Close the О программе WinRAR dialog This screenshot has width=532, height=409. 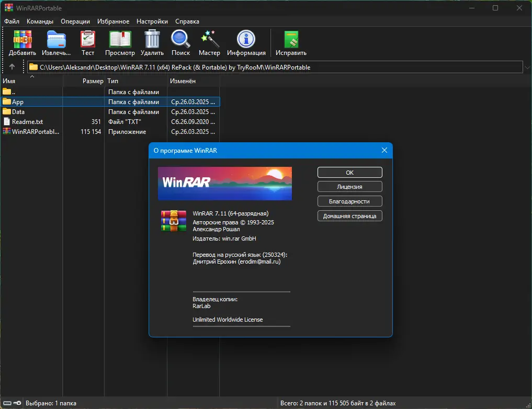(x=384, y=150)
